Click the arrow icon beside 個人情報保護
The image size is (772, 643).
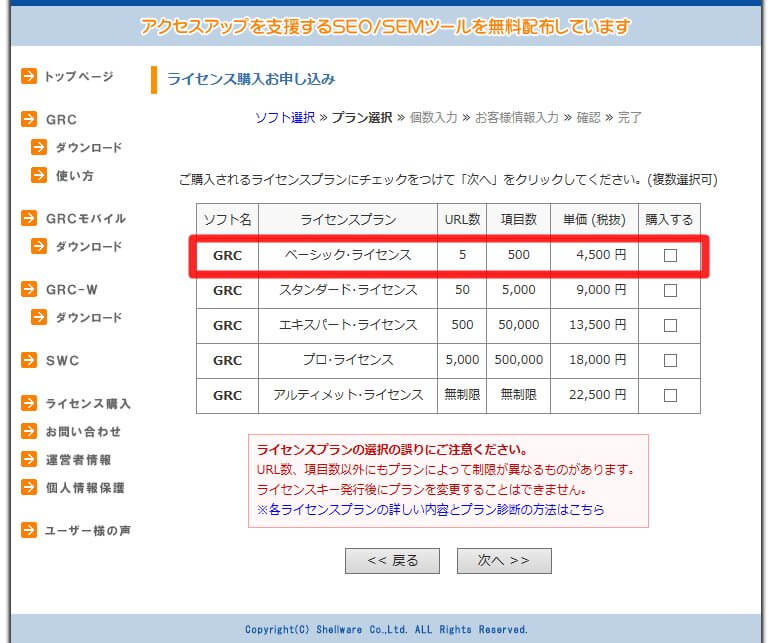(x=29, y=487)
